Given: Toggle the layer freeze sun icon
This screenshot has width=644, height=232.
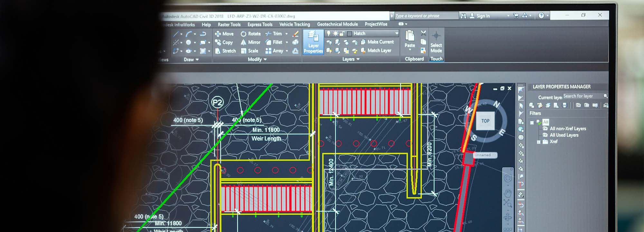Looking at the screenshot, I should (x=336, y=34).
